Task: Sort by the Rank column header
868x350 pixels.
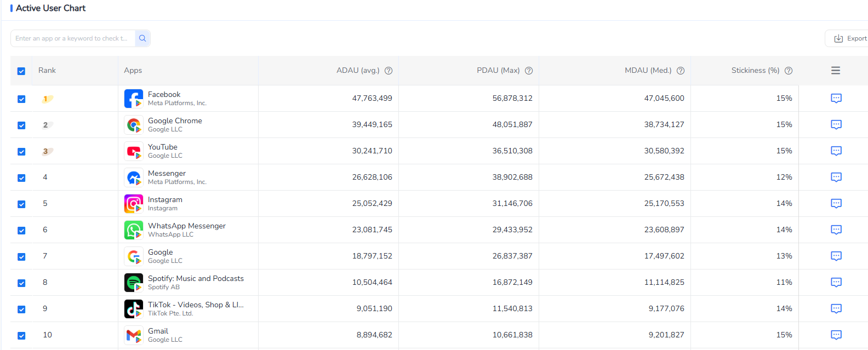Action: [47, 71]
